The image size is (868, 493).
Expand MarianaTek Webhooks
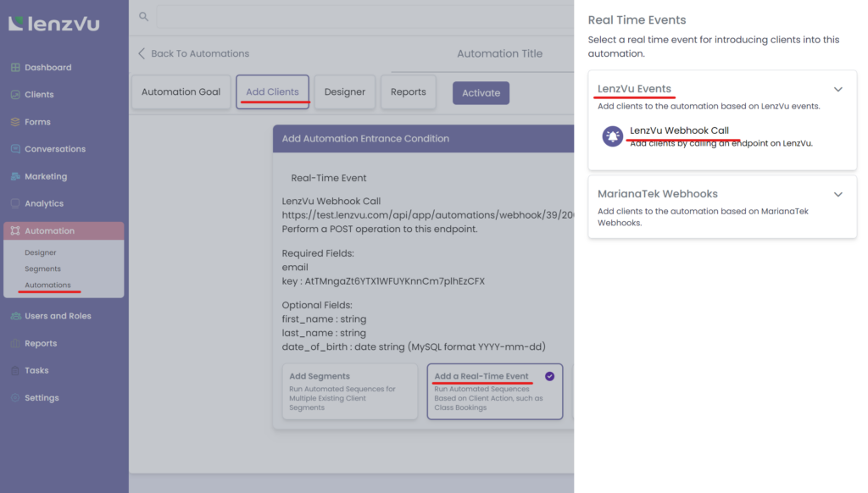pos(838,194)
